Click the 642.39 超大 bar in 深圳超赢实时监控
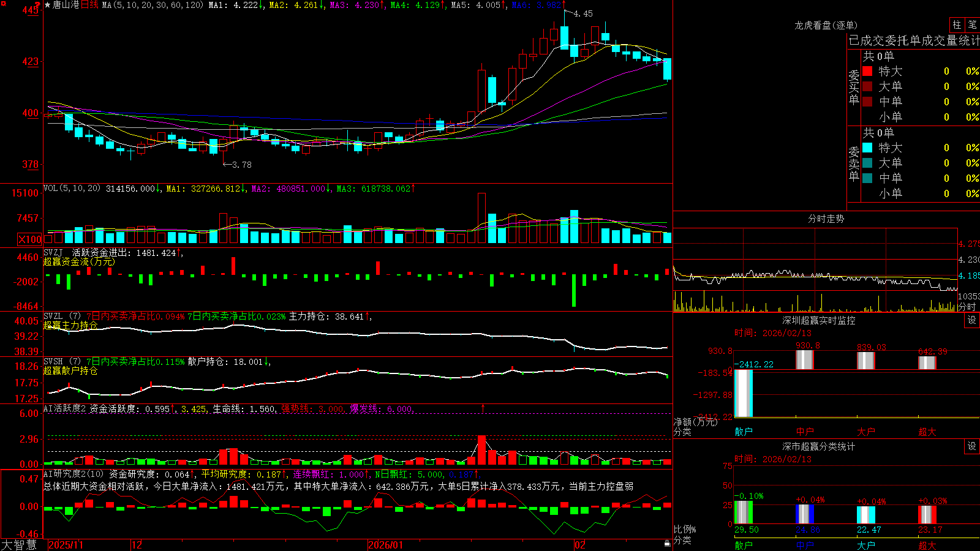The height and width of the screenshot is (551, 980). 927,363
